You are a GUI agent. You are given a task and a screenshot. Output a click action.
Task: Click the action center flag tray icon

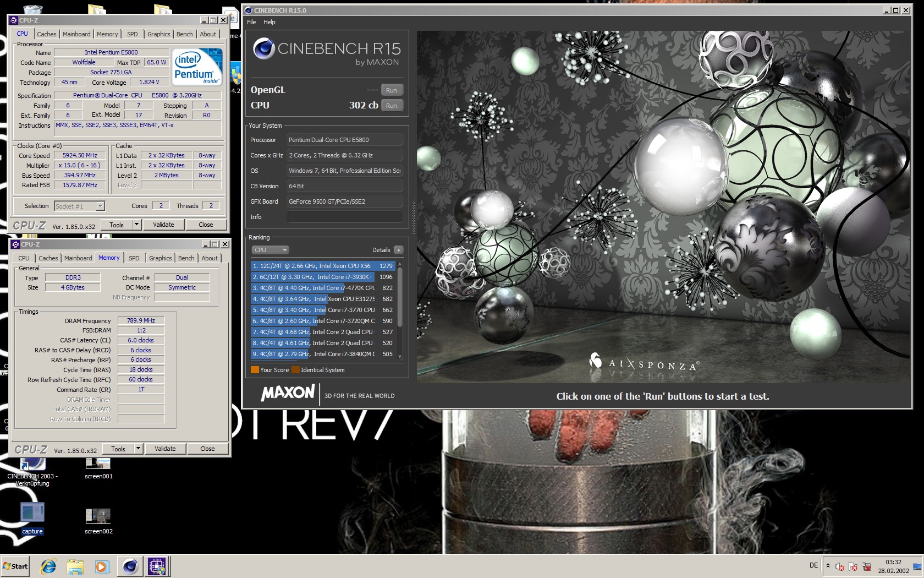pyautogui.click(x=853, y=566)
